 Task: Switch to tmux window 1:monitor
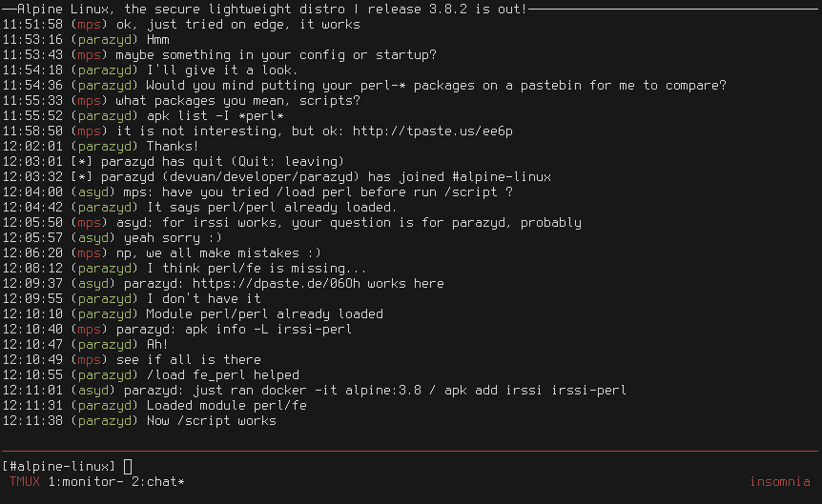click(81, 481)
